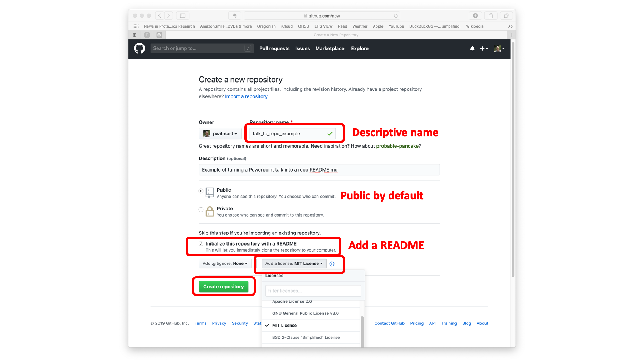Image resolution: width=644 pixels, height=362 pixels.
Task: Open the Security footer link
Action: 240,323
